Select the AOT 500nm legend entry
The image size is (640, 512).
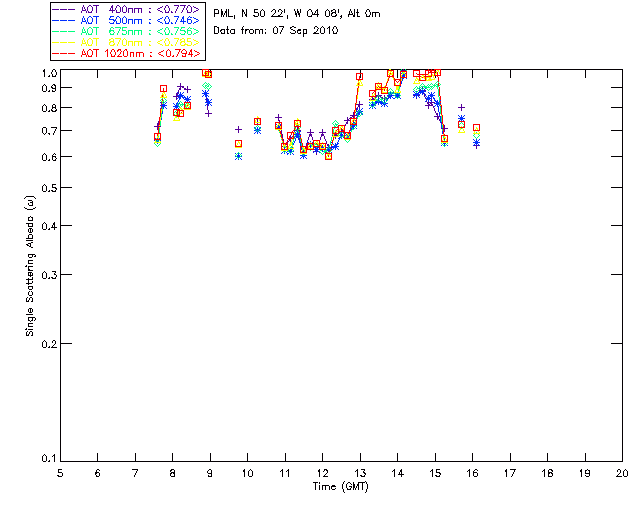point(130,19)
